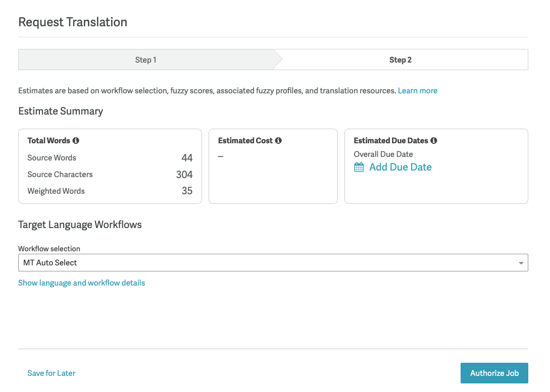Click the Estimated Cost info icon
The height and width of the screenshot is (392, 550).
tap(278, 141)
